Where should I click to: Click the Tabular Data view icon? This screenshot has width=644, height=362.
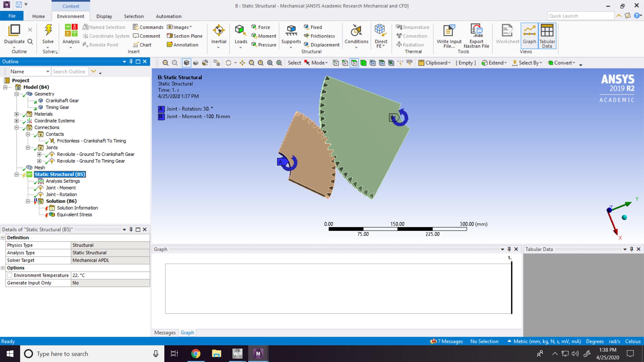pos(547,35)
